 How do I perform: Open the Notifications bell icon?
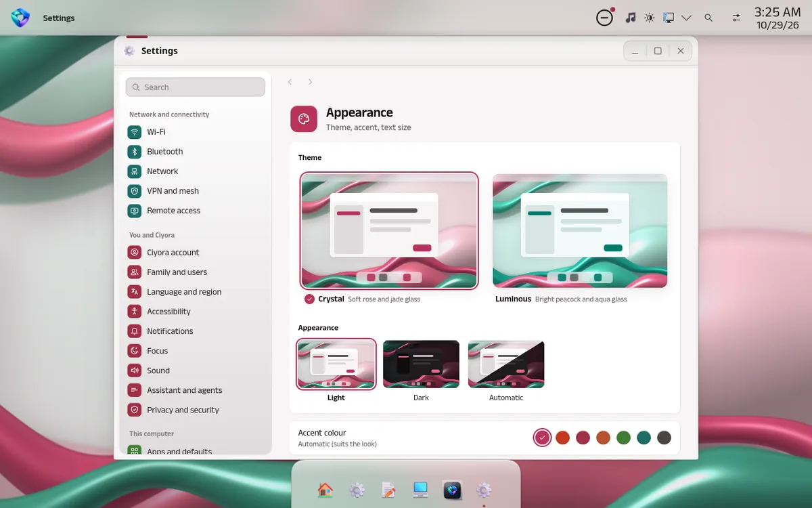tap(135, 331)
